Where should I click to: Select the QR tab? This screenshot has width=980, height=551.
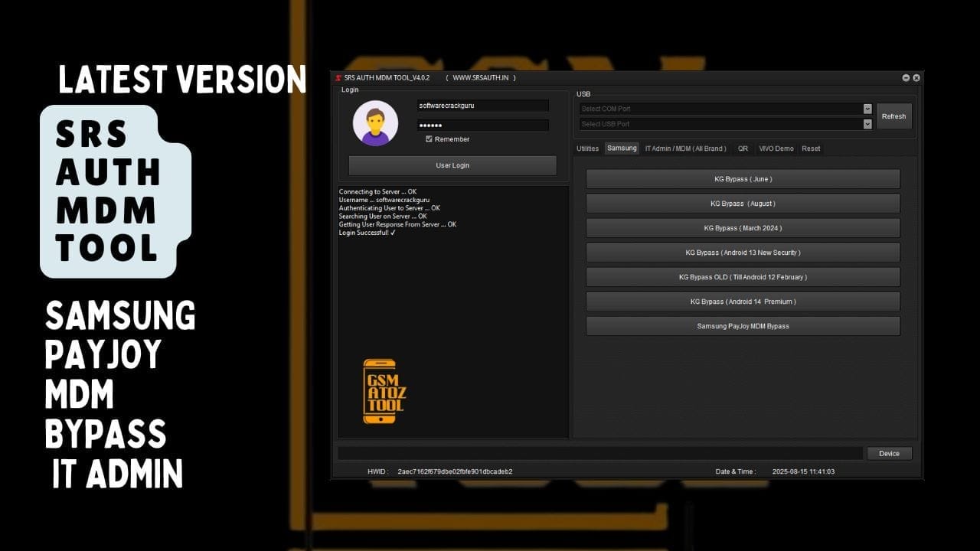tap(743, 148)
